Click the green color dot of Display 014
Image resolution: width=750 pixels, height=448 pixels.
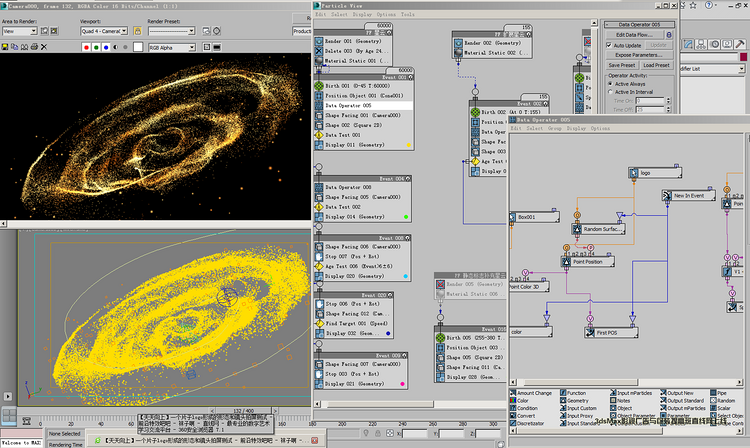pyautogui.click(x=406, y=217)
